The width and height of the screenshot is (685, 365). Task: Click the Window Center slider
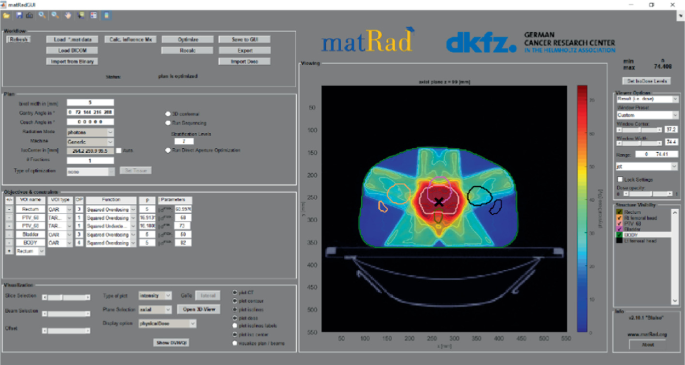pyautogui.click(x=639, y=130)
